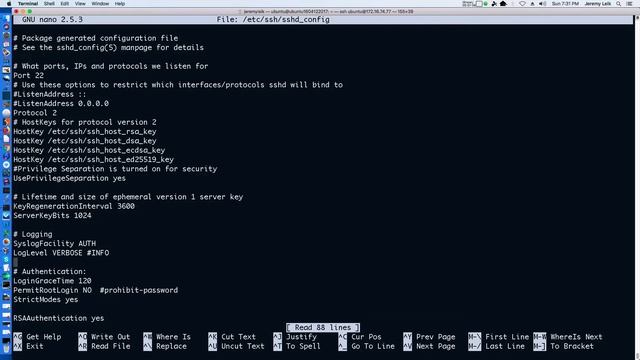Open Spotlight search in the menu bar

coord(619,4)
